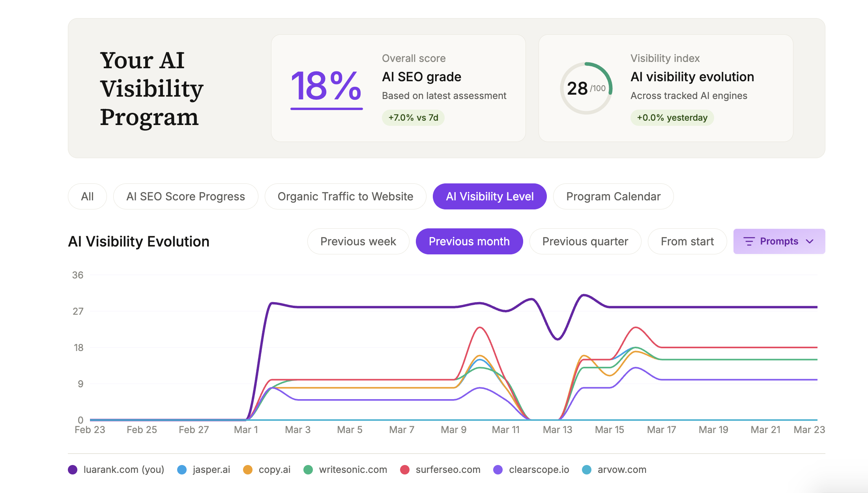Click the purple luarank.com legend dot
Screen dimensions: 868x493
73,469
